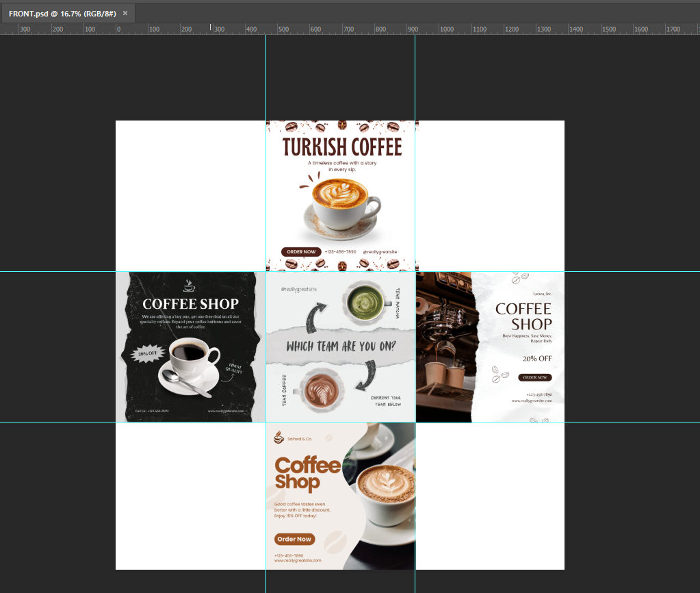
Task: Click the dark ORDER NOW button under 20% OFF
Action: click(535, 377)
